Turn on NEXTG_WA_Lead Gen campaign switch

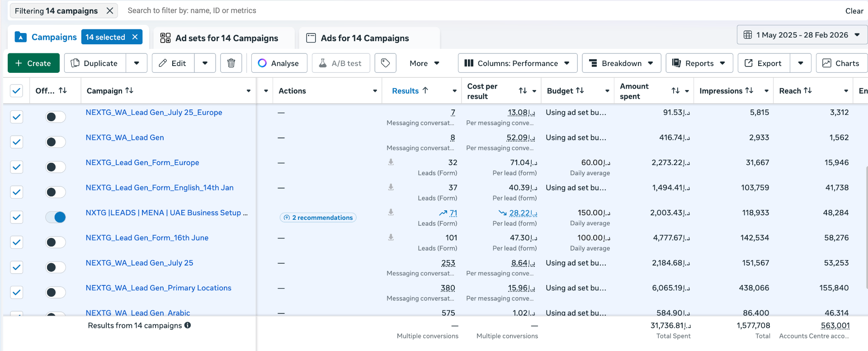point(56,142)
